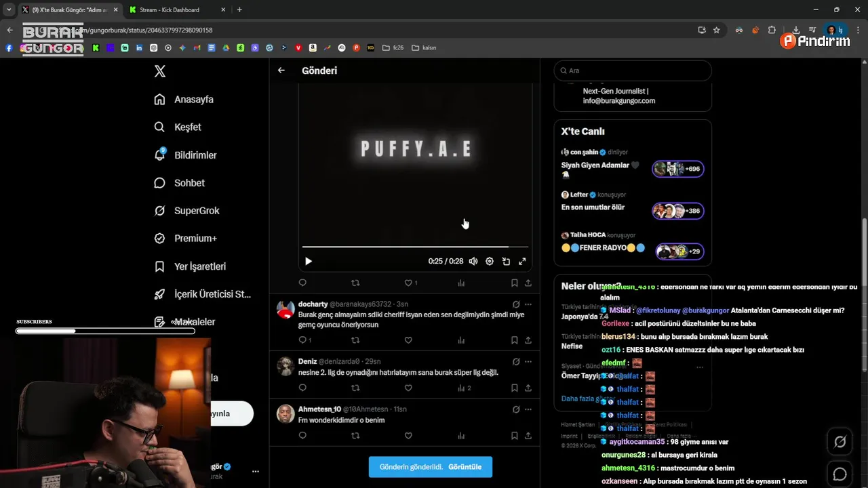Open SuperGrok from sidebar
868x488 pixels.
pyautogui.click(x=186, y=211)
